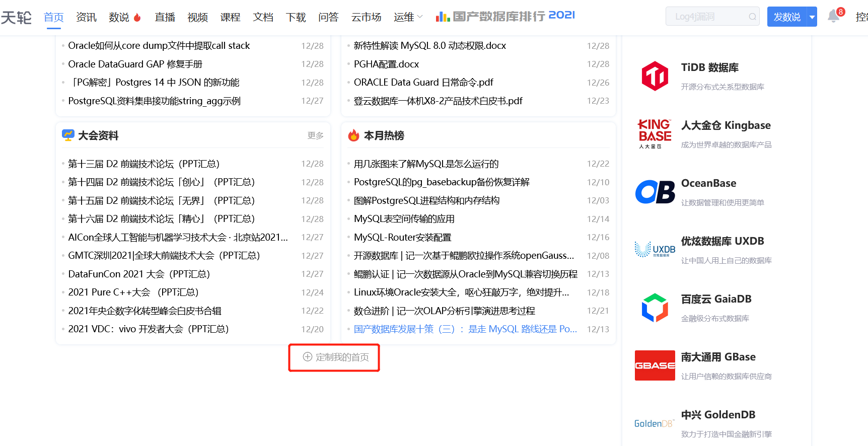The height and width of the screenshot is (446, 868).
Task: Open 登云数据库一体机X8-2产品技术白皮书.pdf
Action: pos(438,101)
